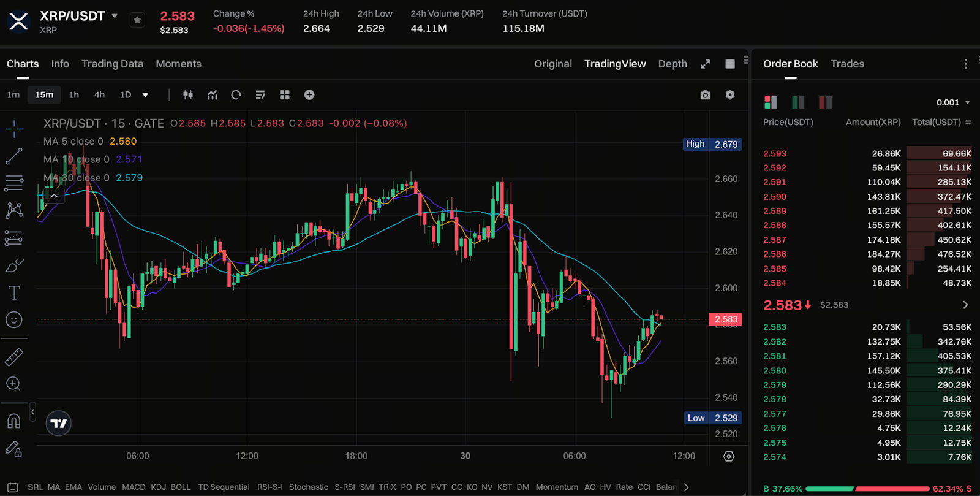This screenshot has height=496, width=980.
Task: Click the ruler measure tool
Action: point(14,357)
